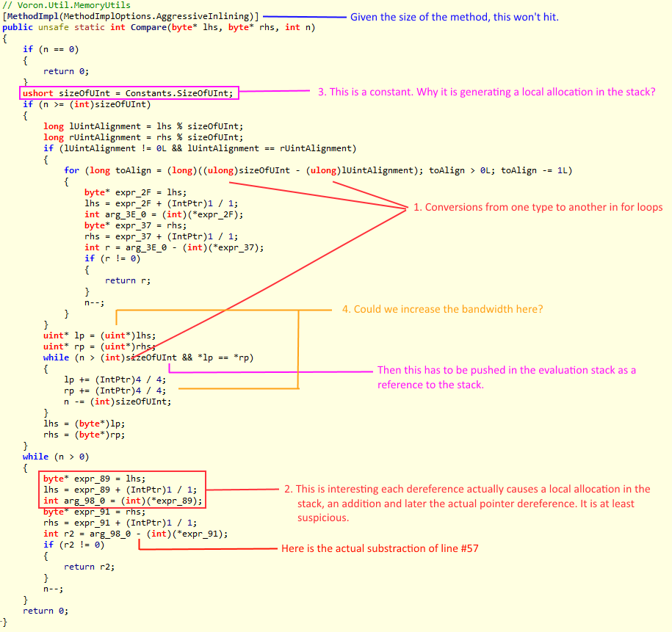Click the 'long lUintAlignment' declaration line
Screen dimensions: 672x632
coord(143,126)
